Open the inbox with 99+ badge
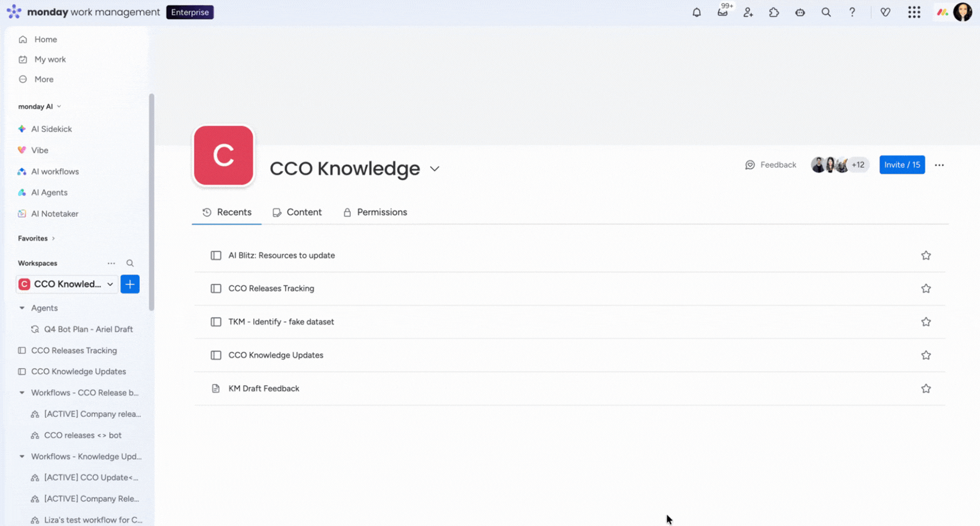The image size is (980, 526). 722,12
